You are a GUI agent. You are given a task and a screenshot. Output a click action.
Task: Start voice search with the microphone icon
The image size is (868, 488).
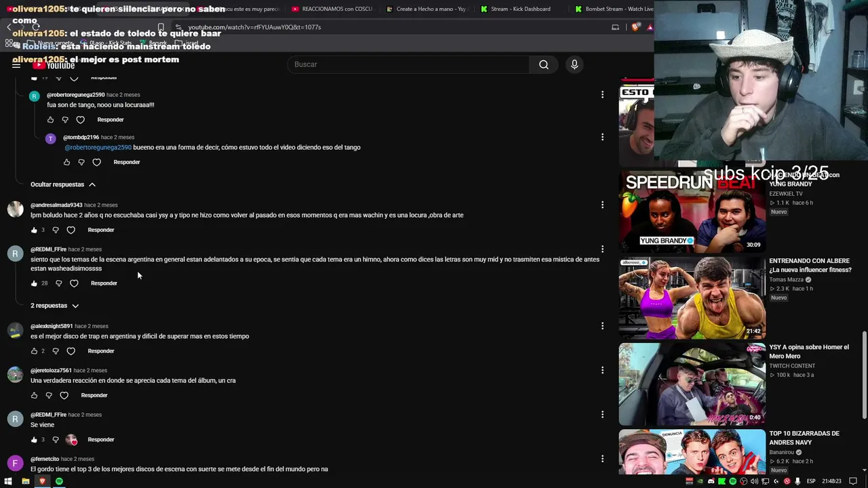coord(574,64)
